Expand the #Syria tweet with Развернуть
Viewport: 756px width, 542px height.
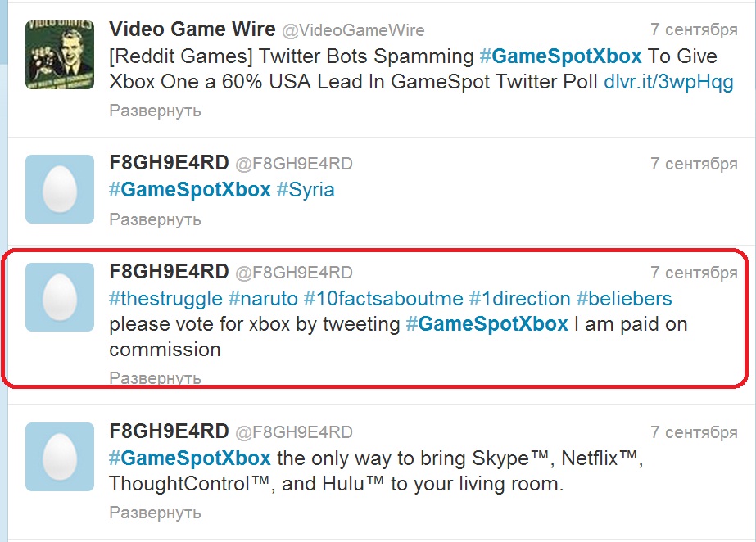[x=156, y=219]
